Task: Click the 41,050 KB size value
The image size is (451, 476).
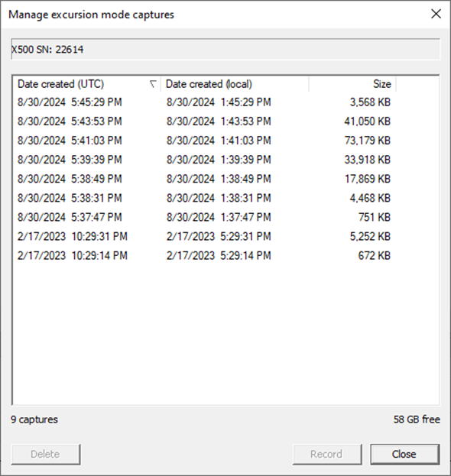Action: (x=368, y=121)
